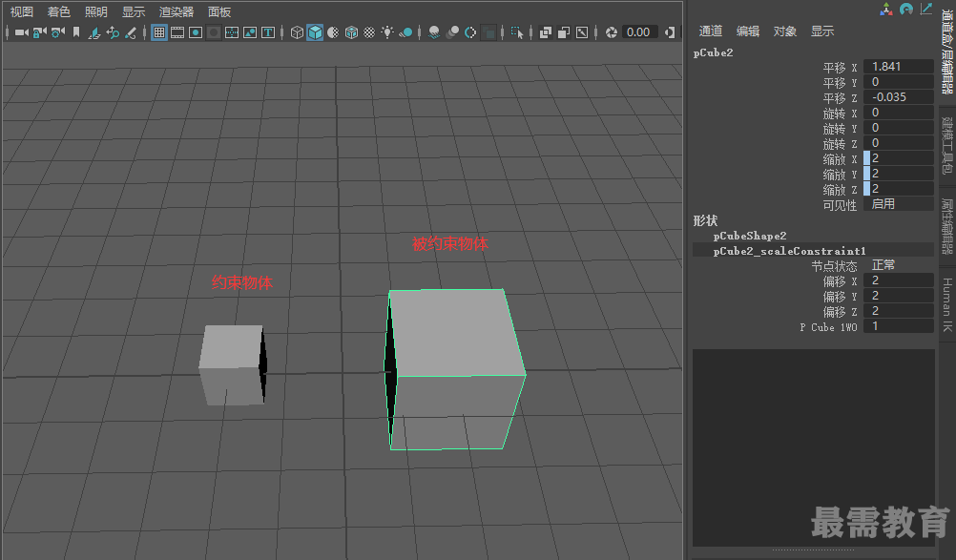The width and height of the screenshot is (956, 560).
Task: Toggle Wireframe on Shaded icon
Action: tap(352, 32)
